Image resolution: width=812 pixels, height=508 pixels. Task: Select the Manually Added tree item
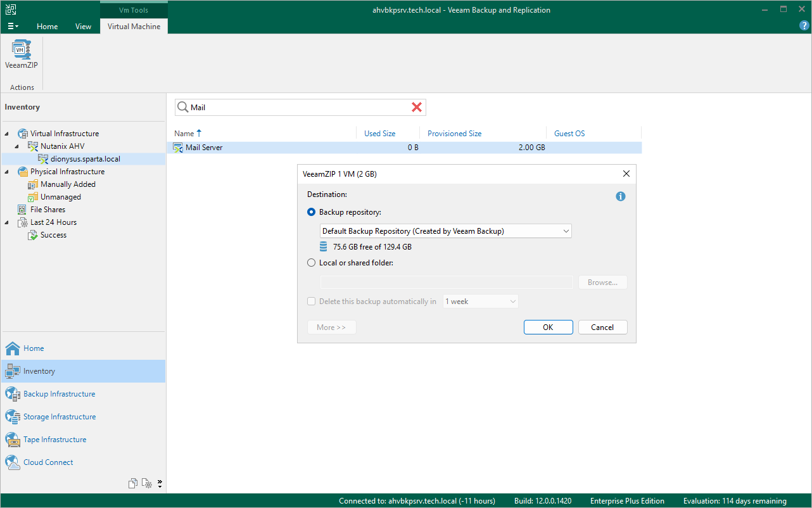coord(68,184)
